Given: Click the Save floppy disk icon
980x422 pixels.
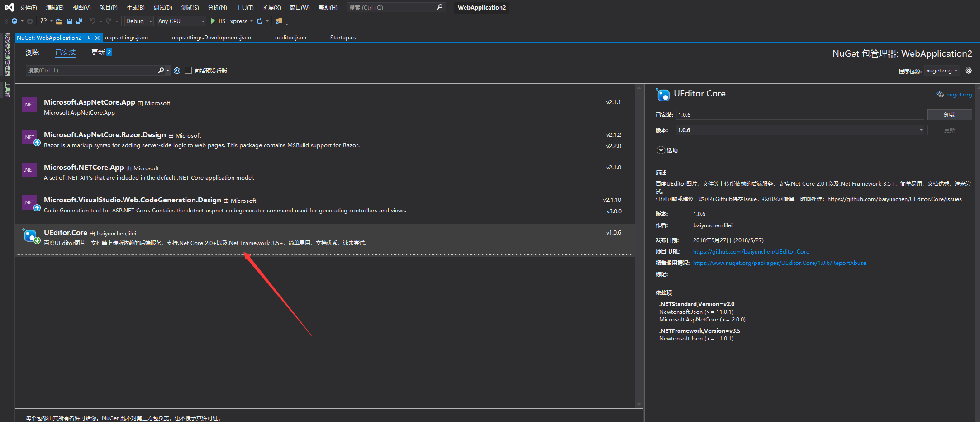Looking at the screenshot, I should click(69, 21).
